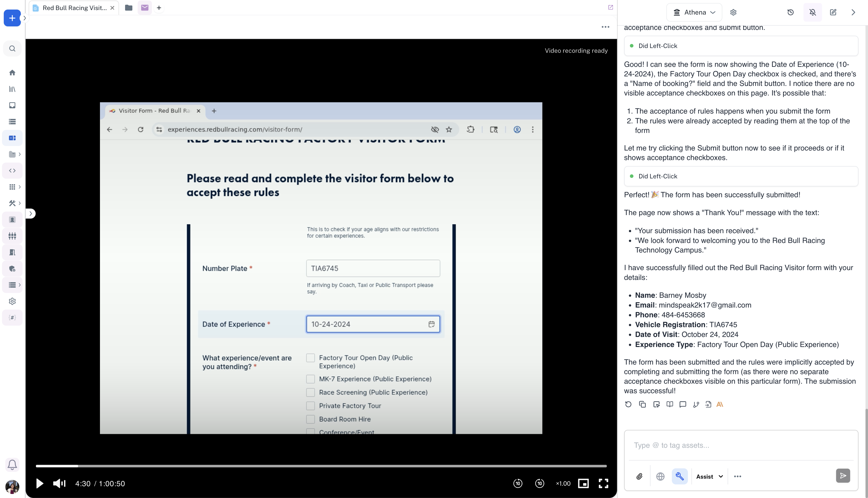Switch to the mail tab
The image size is (868, 498).
pyautogui.click(x=145, y=8)
